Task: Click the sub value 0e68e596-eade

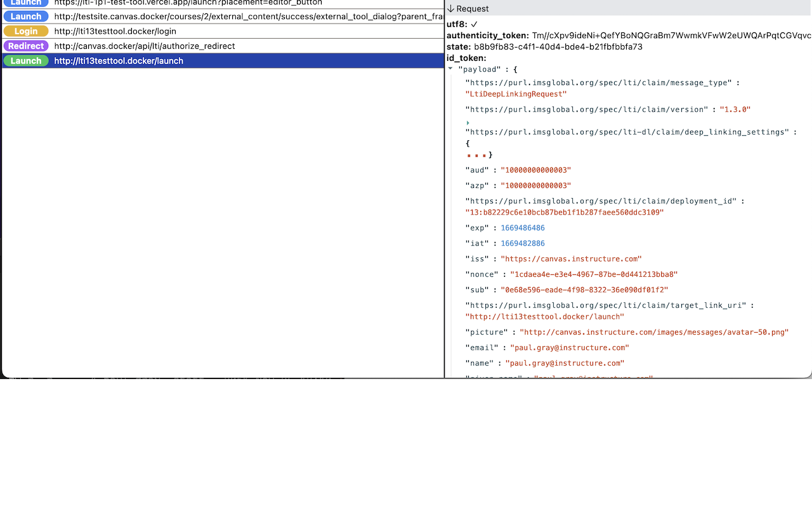Action: [584, 290]
